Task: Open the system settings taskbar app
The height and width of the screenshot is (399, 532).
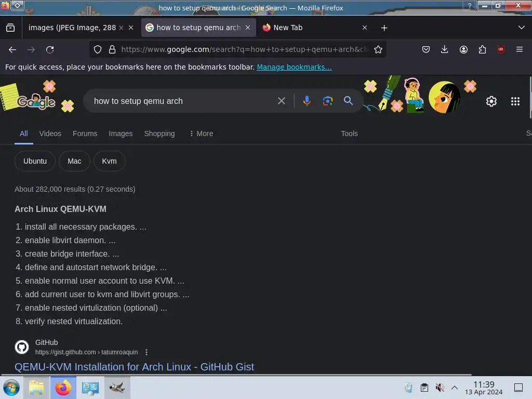Action: coord(90,388)
